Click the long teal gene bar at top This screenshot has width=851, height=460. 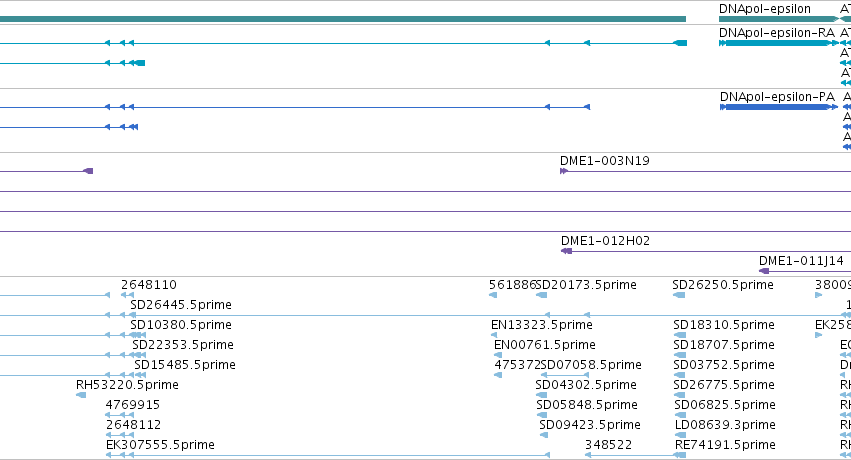coord(343,19)
